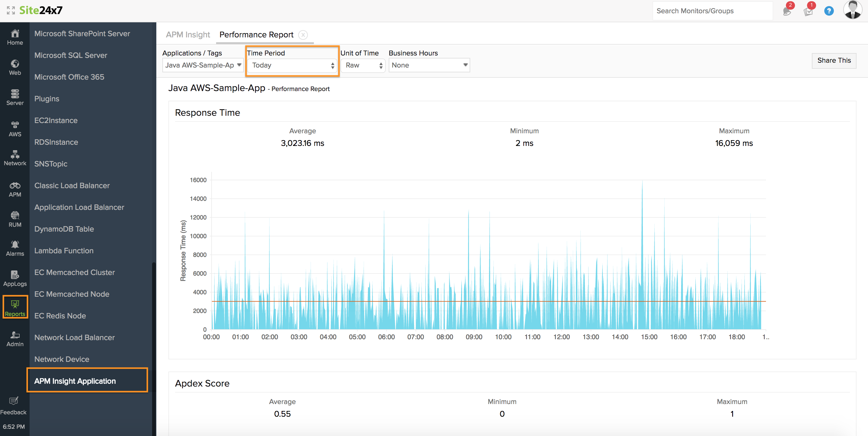Viewport: 868px width, 436px height.
Task: Click the Share This button
Action: [x=834, y=61]
